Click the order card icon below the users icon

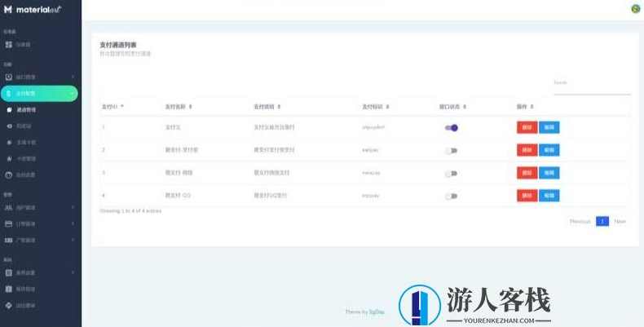click(9, 224)
